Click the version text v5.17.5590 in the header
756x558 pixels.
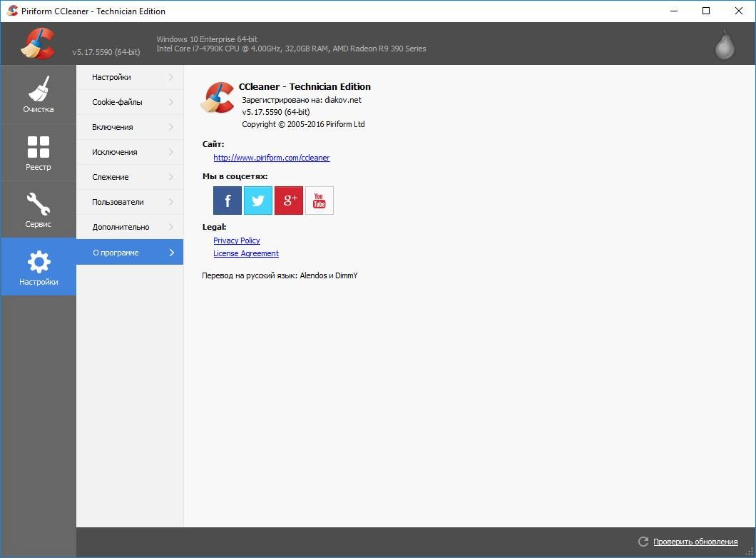tap(106, 52)
